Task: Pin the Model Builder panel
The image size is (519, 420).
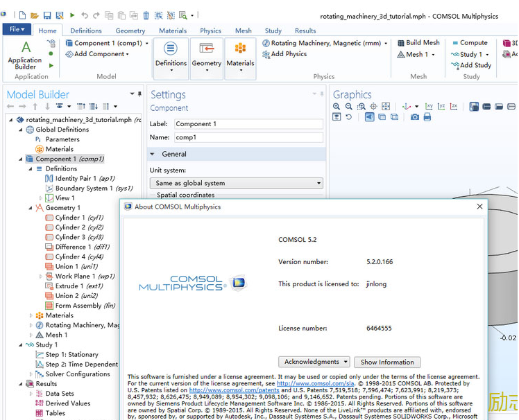Action: pyautogui.click(x=139, y=94)
